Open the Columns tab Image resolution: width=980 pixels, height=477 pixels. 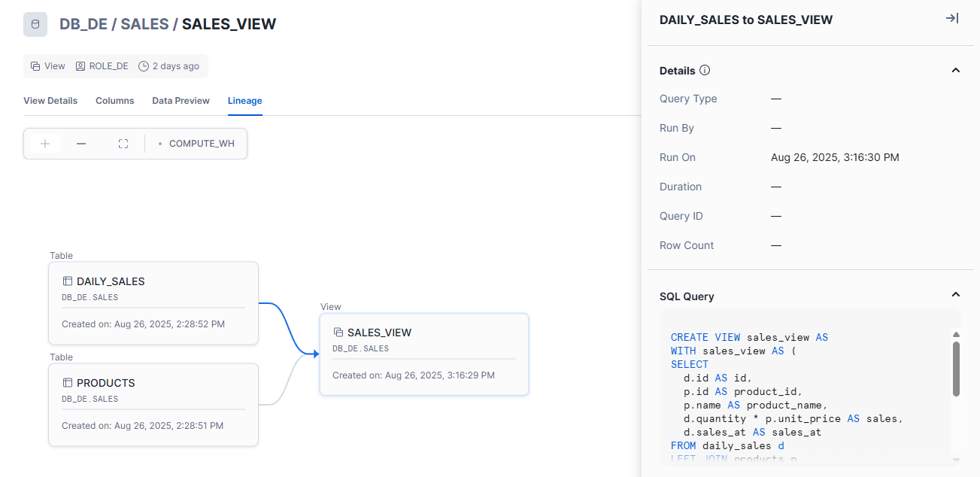click(114, 101)
